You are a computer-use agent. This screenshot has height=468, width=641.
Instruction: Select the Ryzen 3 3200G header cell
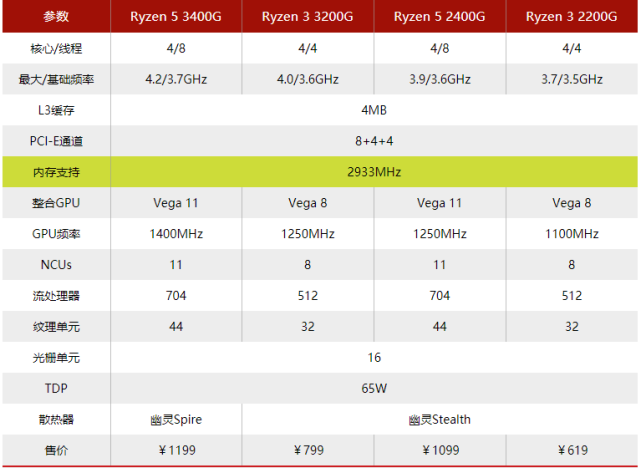tap(307, 16)
